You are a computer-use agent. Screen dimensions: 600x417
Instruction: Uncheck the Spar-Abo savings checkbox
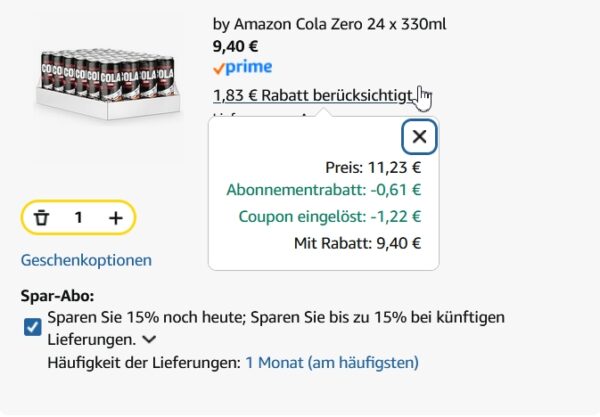pyautogui.click(x=32, y=328)
